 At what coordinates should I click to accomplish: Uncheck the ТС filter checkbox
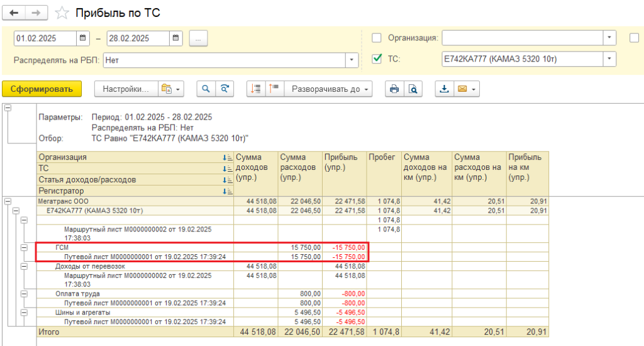376,59
